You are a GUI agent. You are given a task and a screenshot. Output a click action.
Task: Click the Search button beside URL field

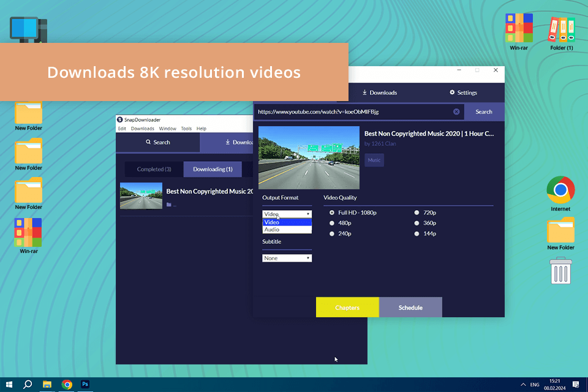[484, 112]
